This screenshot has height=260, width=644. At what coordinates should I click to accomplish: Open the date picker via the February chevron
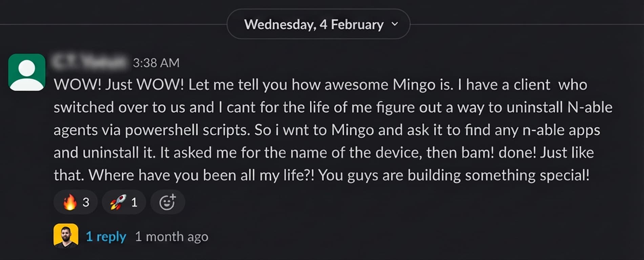[x=395, y=24]
